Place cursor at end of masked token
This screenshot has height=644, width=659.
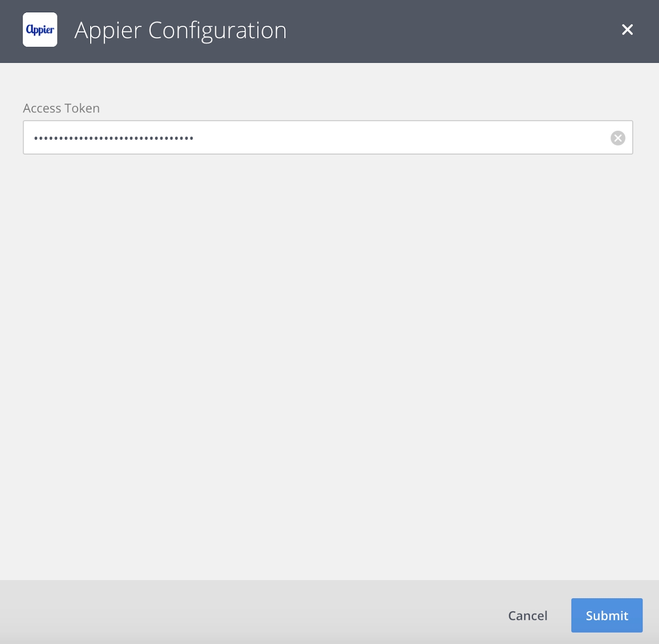click(x=195, y=138)
